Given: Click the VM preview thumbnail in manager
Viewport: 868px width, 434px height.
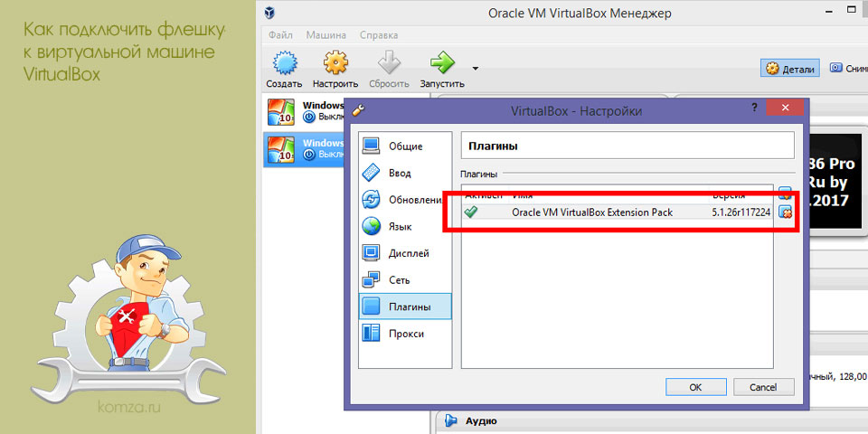Looking at the screenshot, I should click(x=835, y=182).
